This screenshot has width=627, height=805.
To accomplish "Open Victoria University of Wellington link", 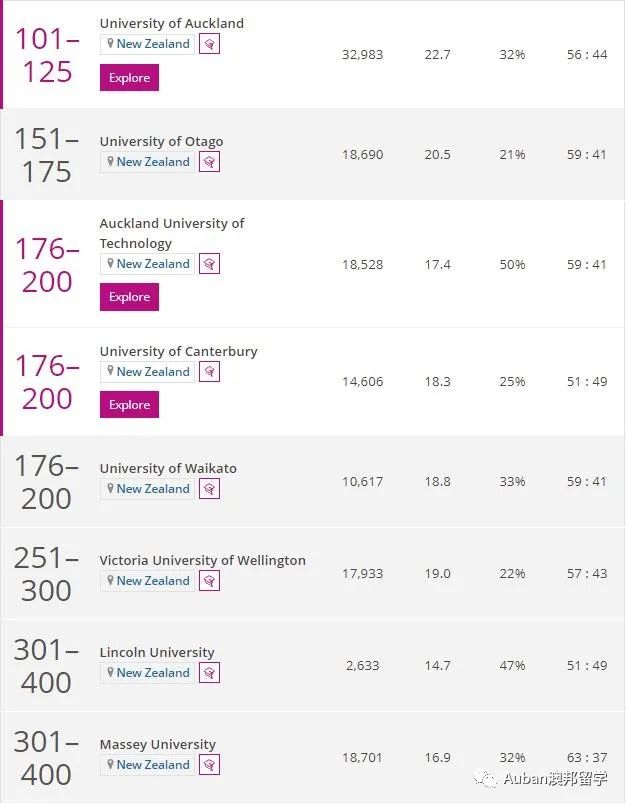I will point(202,560).
